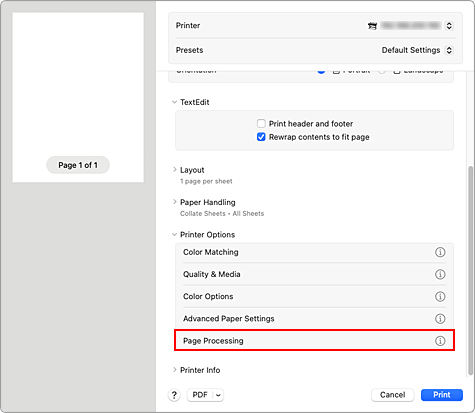Viewport: 475px width, 413px height.
Task: Open the Presets Default Settings dropdown
Action: tap(417, 50)
